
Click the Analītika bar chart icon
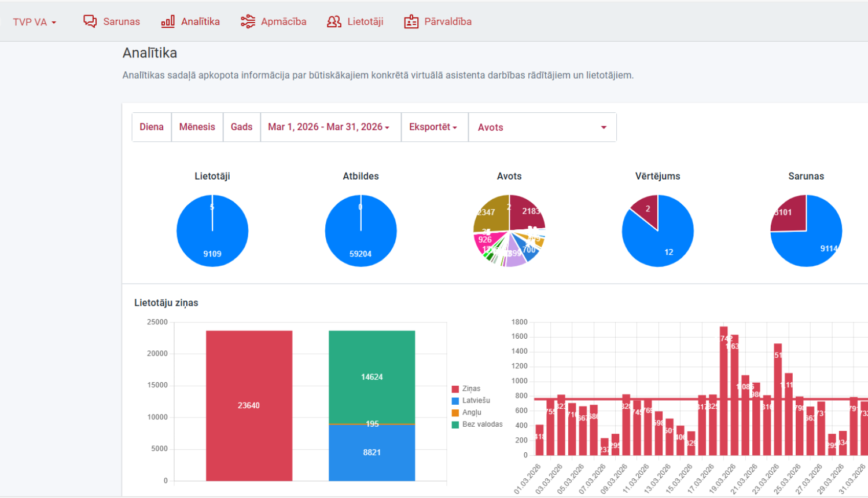tap(168, 21)
